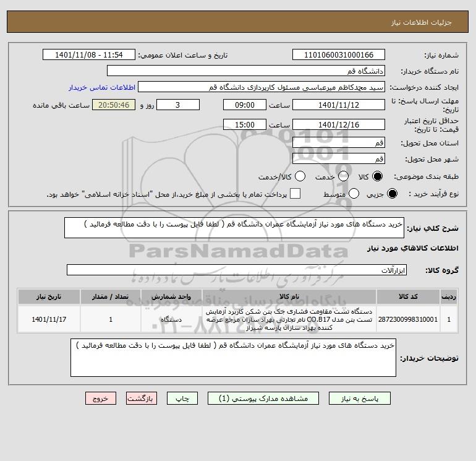This screenshot has height=461, width=476.
Task: Click the need number field 1101060031000166
Action: pyautogui.click(x=339, y=54)
